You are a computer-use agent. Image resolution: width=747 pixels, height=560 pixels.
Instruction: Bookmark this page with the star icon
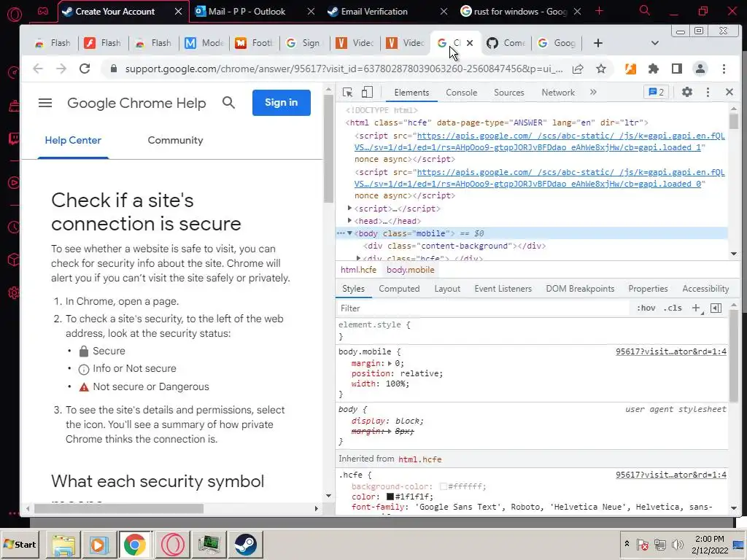coord(601,69)
